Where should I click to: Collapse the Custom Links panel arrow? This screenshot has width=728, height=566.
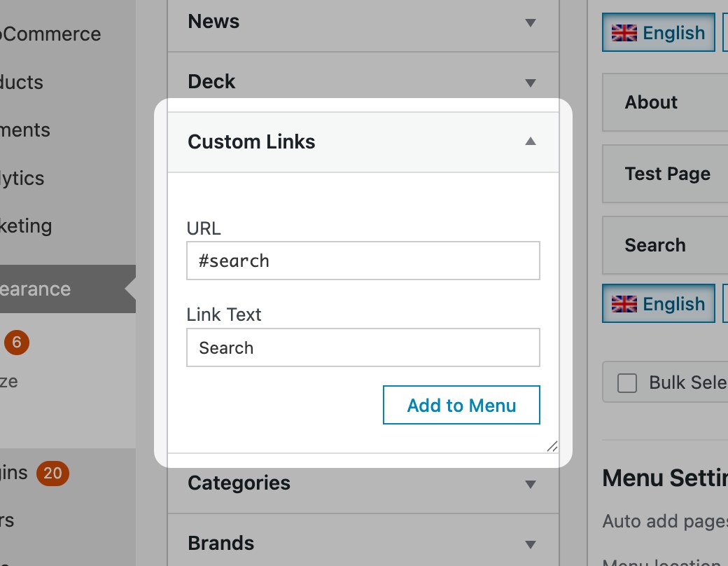tap(530, 141)
